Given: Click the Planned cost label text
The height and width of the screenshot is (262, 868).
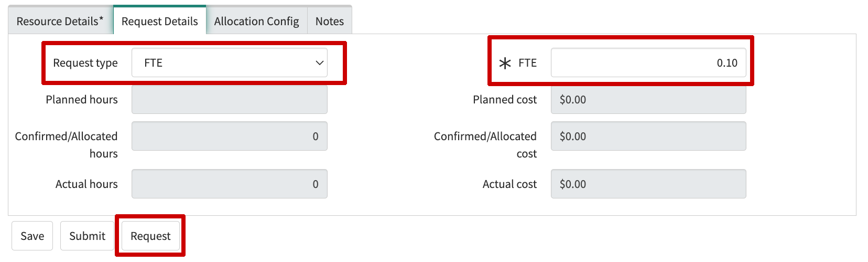Looking at the screenshot, I should 505,100.
